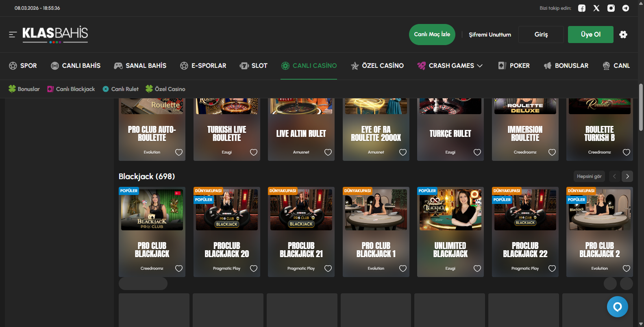The height and width of the screenshot is (327, 644).
Task: Click the slot machine icon beside SLOT
Action: coord(244,66)
